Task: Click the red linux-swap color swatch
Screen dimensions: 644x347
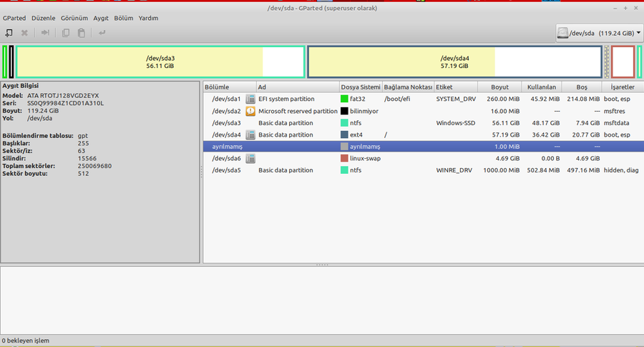Action: click(x=344, y=158)
